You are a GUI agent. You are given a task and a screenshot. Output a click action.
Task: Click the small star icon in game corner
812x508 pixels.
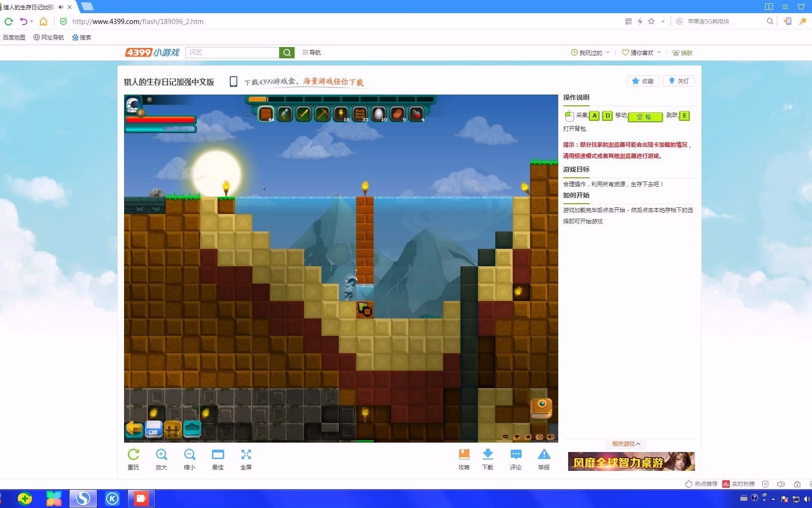528,437
